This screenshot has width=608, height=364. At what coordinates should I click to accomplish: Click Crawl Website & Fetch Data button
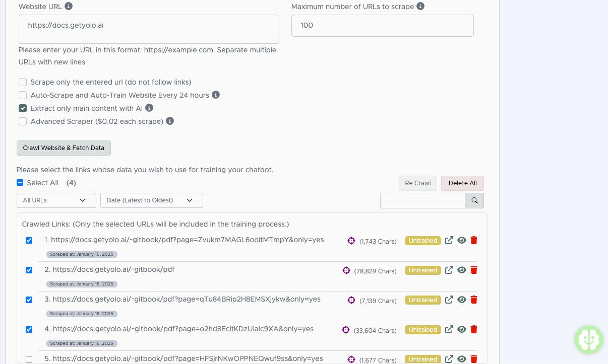point(64,148)
